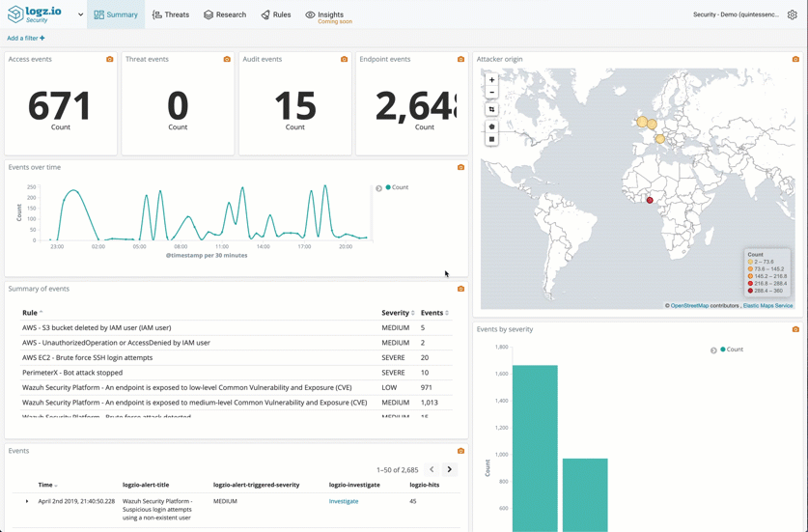Zoom in on the attacker map

pos(491,80)
